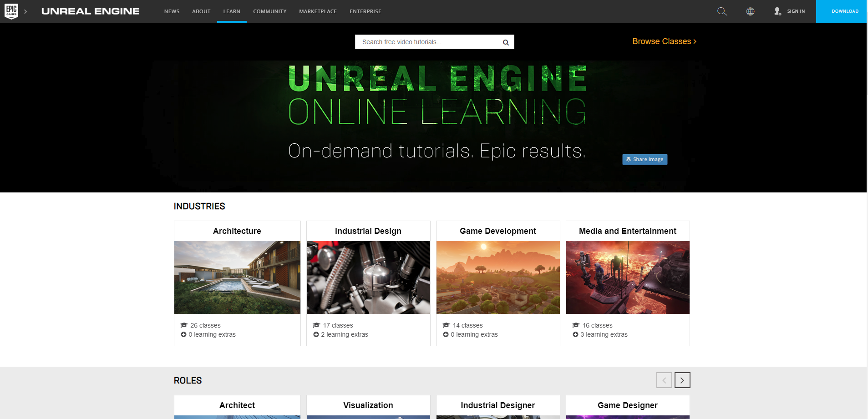Click the user profile icon
The height and width of the screenshot is (419, 868).
coord(777,11)
